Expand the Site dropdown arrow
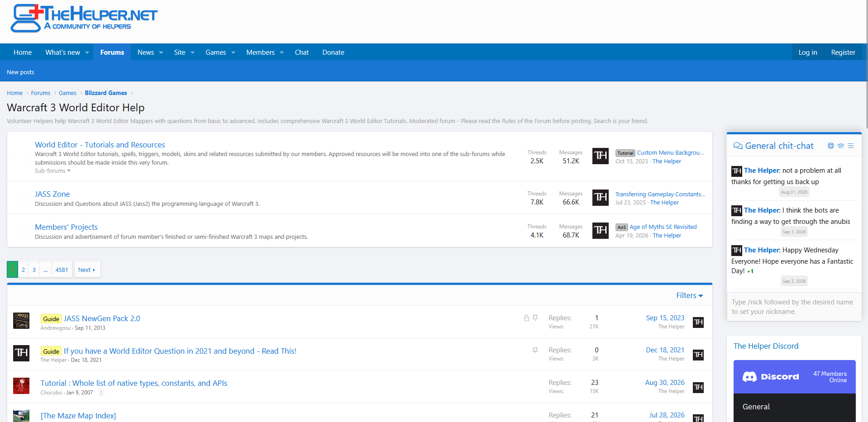 pyautogui.click(x=193, y=52)
